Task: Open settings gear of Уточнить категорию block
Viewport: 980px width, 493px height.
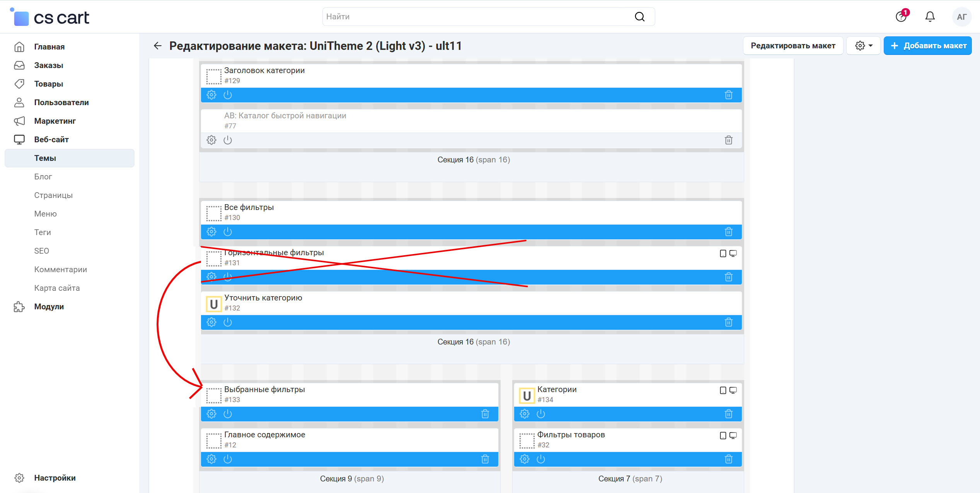Action: [x=211, y=322]
